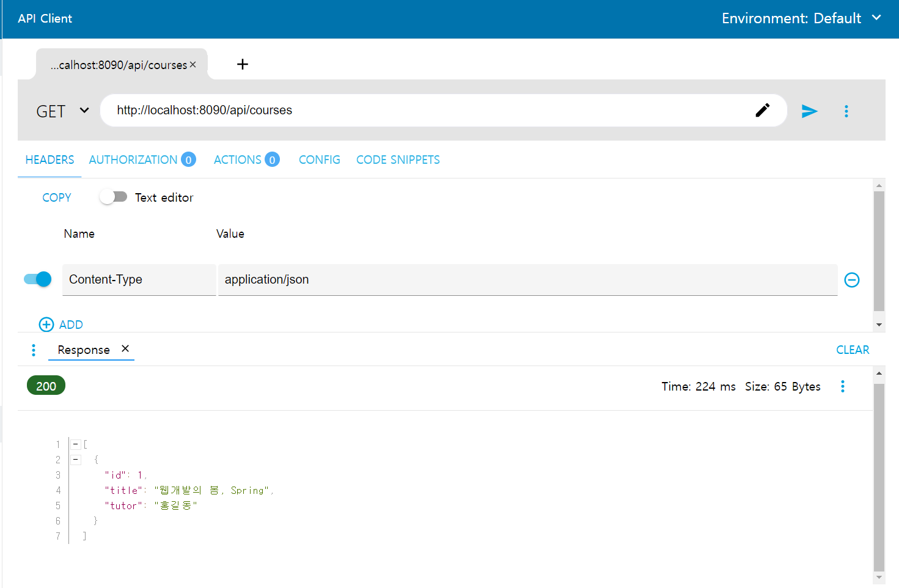Add a new request tab
The image size is (899, 588).
(x=243, y=64)
